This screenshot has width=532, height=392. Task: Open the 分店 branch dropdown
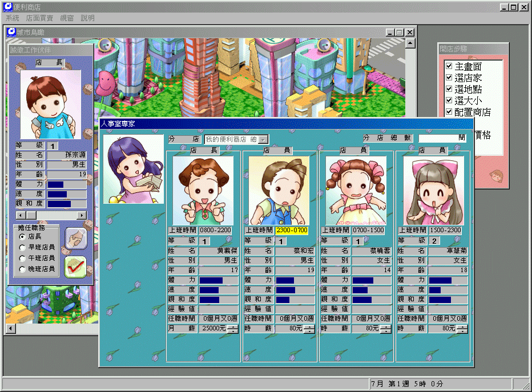click(x=263, y=139)
